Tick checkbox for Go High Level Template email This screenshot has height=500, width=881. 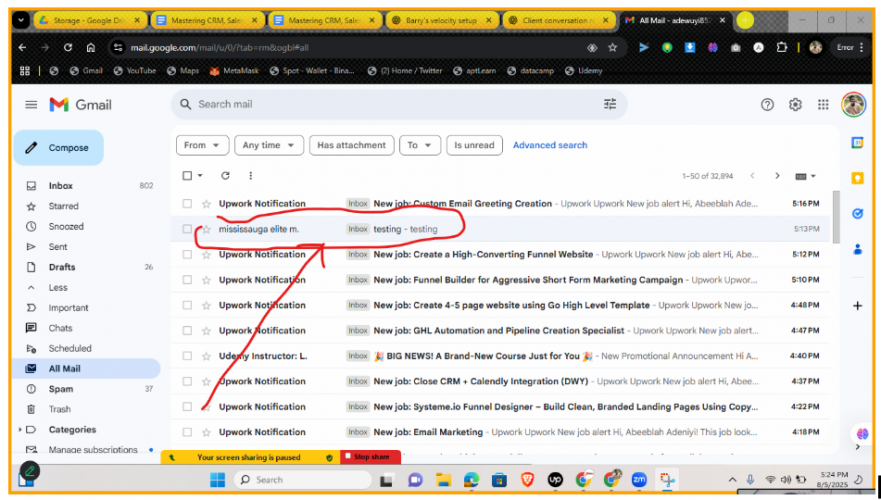tap(187, 305)
